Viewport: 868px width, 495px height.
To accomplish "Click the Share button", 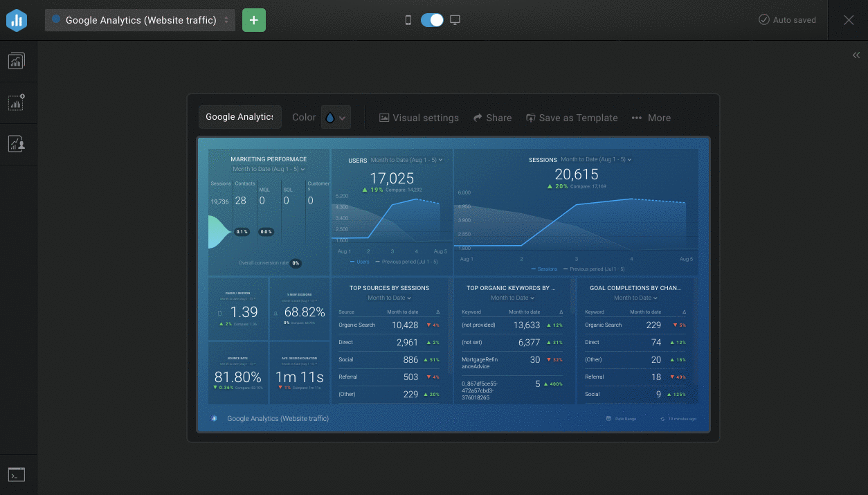I will click(492, 118).
